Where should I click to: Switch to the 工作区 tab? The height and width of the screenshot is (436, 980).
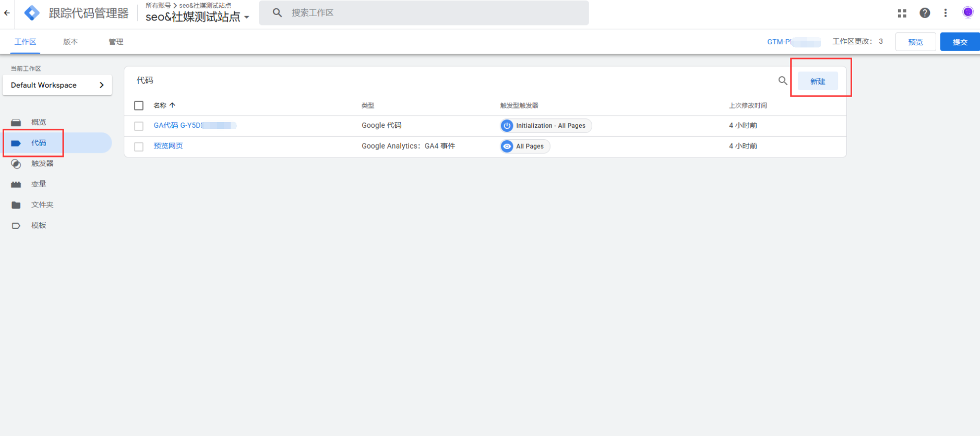[25, 42]
